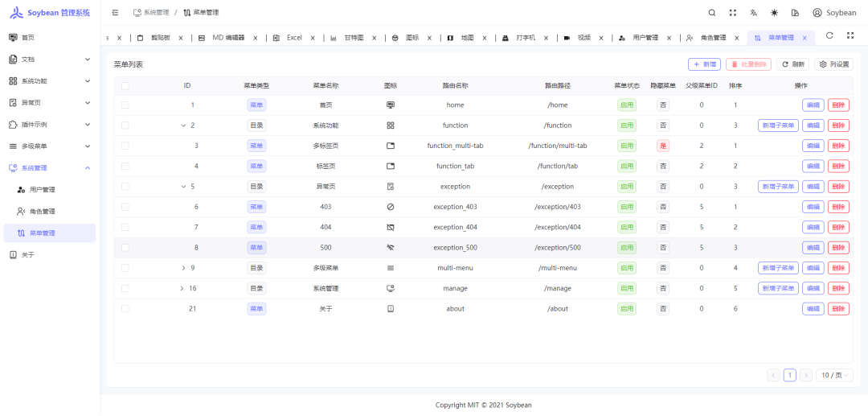Reload the current tab page icon
The height and width of the screenshot is (416, 868).
(x=829, y=36)
